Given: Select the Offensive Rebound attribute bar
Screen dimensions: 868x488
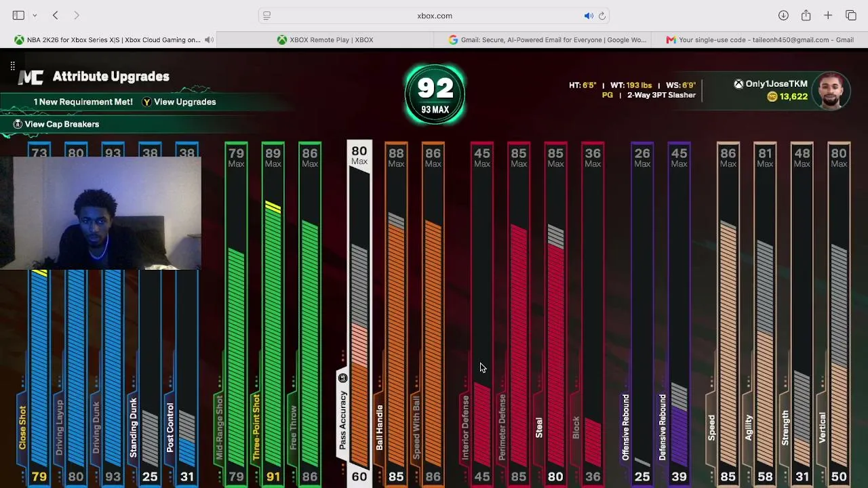Looking at the screenshot, I should 642,314.
